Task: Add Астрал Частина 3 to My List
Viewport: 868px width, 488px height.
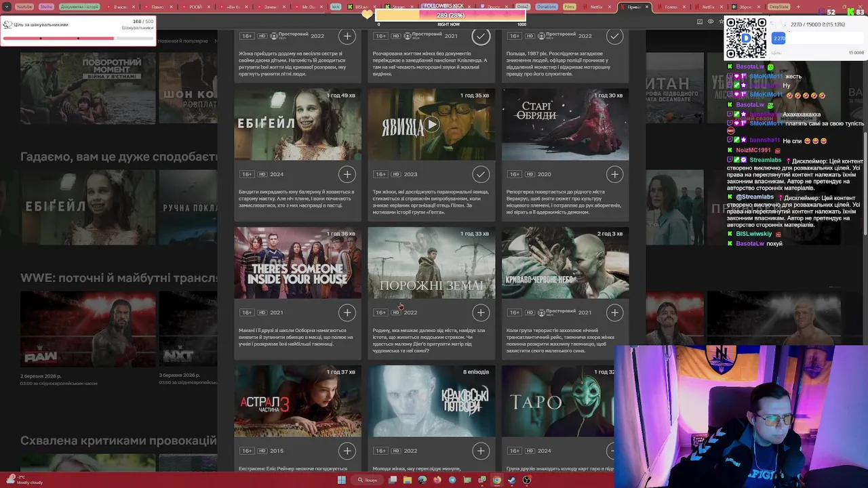Action: tap(347, 451)
